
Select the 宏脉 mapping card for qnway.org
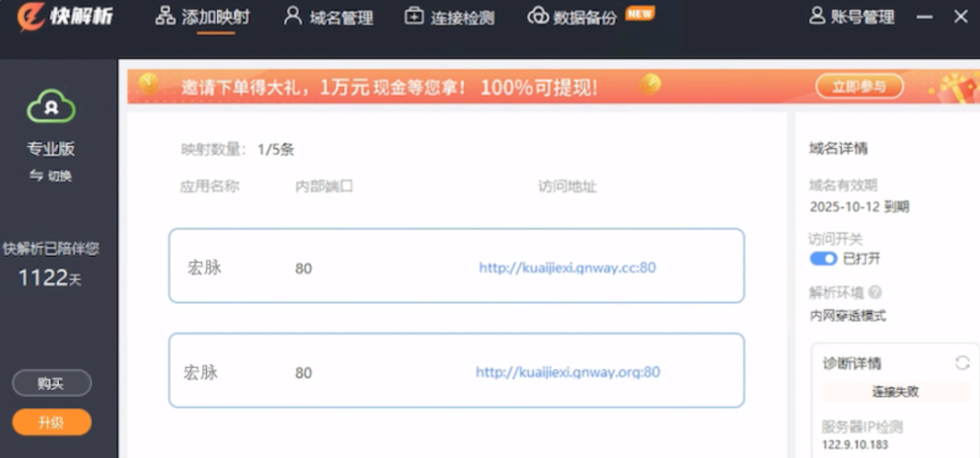[456, 371]
